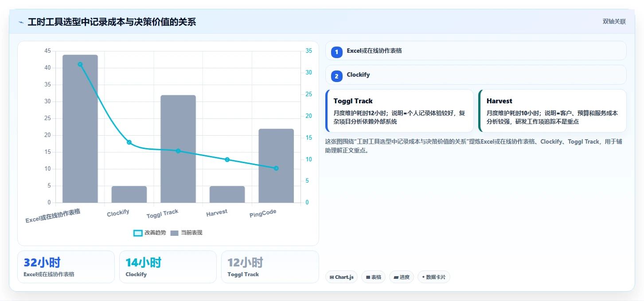Click the PingCode x-axis label
644x301 pixels.
[263, 213]
